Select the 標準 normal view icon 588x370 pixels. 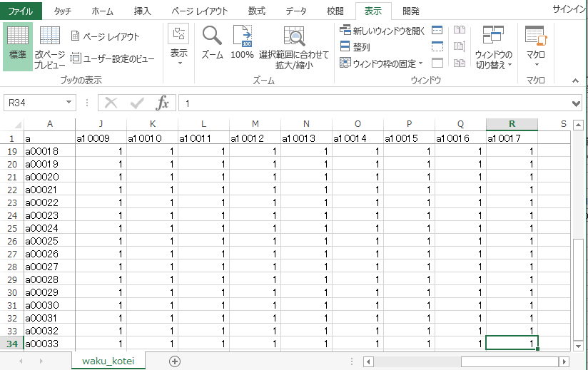(x=18, y=46)
